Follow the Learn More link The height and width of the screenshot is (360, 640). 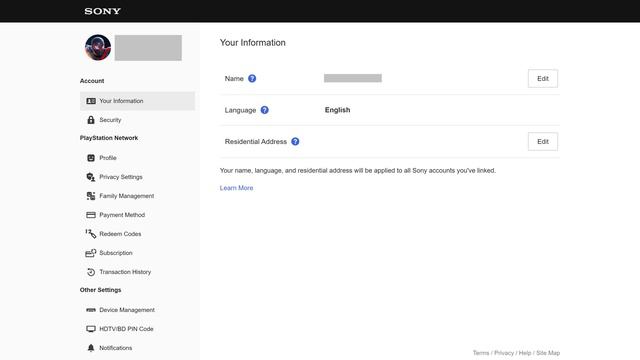click(x=236, y=188)
